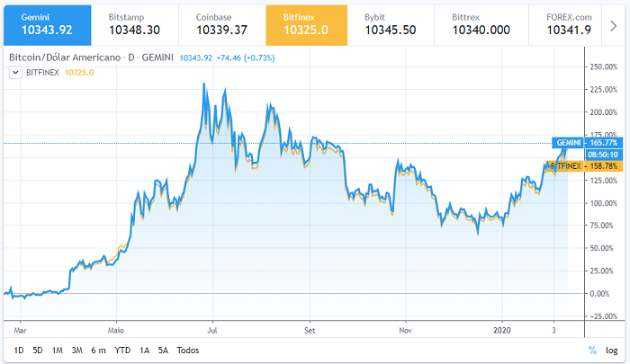Select the Gemini exchange tab
Image resolution: width=630 pixels, height=364 pixels.
(x=47, y=24)
